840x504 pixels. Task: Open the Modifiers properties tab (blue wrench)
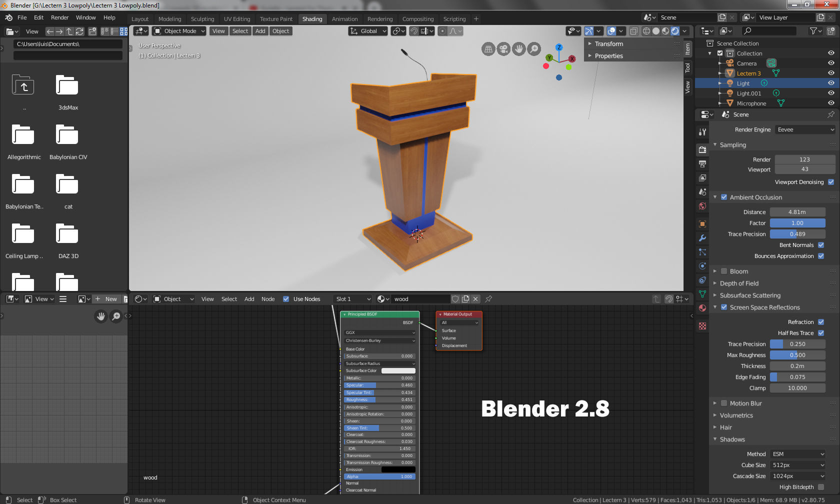(x=702, y=238)
